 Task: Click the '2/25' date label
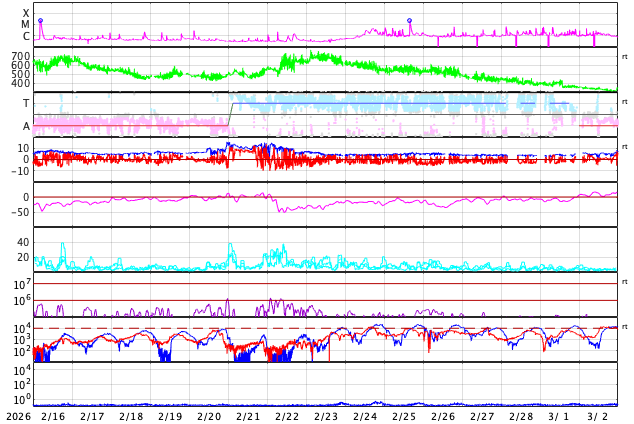coord(404,416)
